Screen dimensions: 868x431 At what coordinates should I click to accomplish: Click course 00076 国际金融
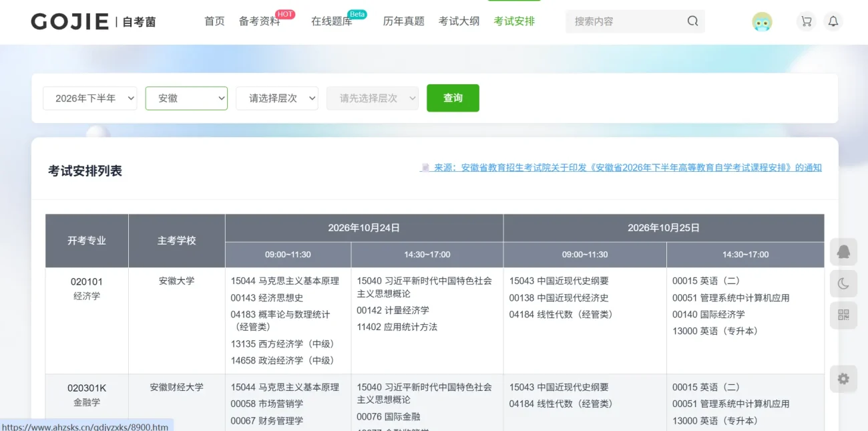coord(389,416)
